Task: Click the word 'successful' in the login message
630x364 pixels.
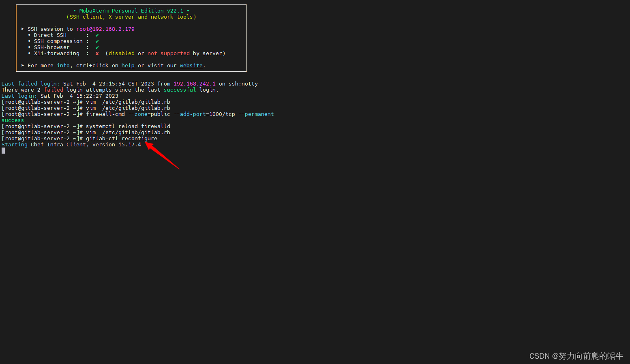Action: (180, 90)
